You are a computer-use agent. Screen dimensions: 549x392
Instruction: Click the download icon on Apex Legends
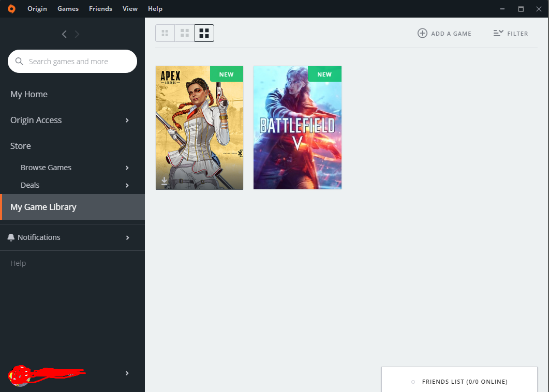tap(164, 181)
